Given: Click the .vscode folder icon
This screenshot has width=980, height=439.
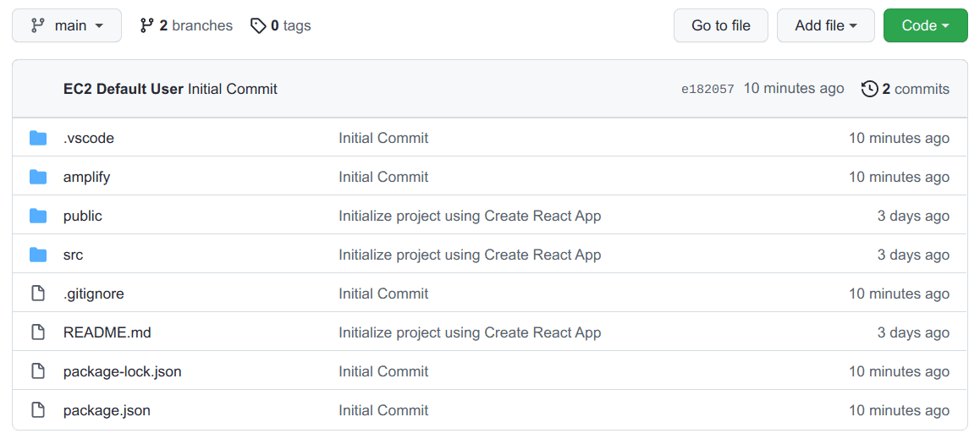Looking at the screenshot, I should pos(38,138).
